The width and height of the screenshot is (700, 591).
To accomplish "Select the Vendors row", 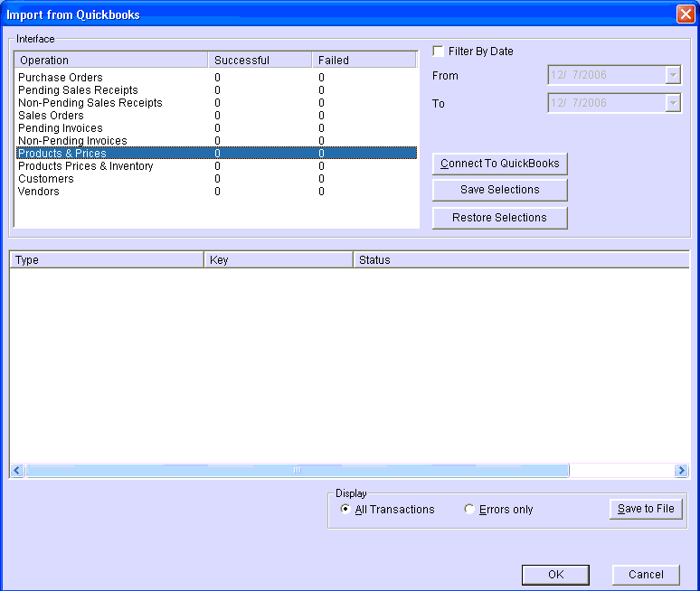I will tap(216, 192).
